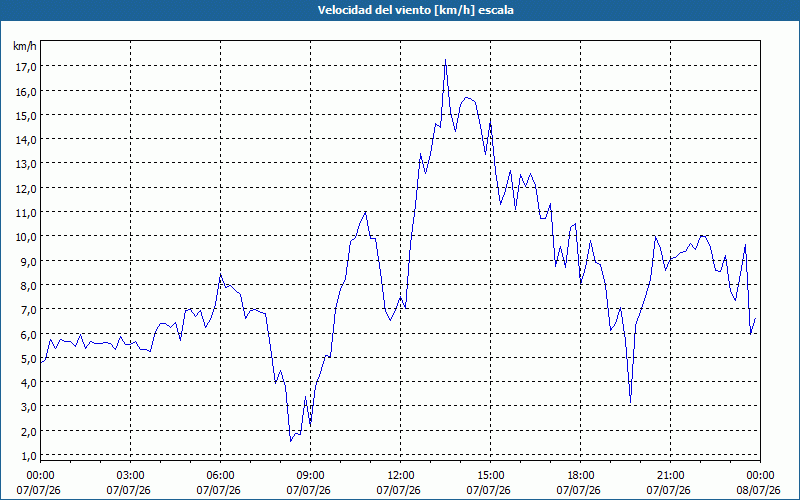
Task: Select the '15,0' y-axis label
Action: click(26, 116)
